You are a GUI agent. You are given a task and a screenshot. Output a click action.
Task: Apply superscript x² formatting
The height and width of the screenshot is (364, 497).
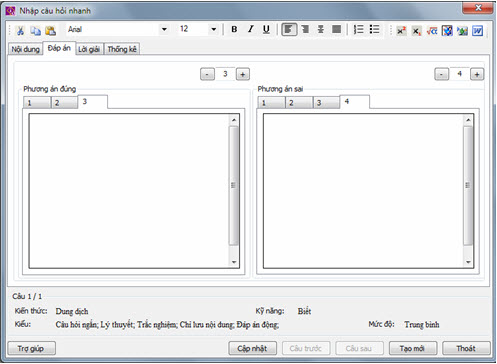coord(401,31)
